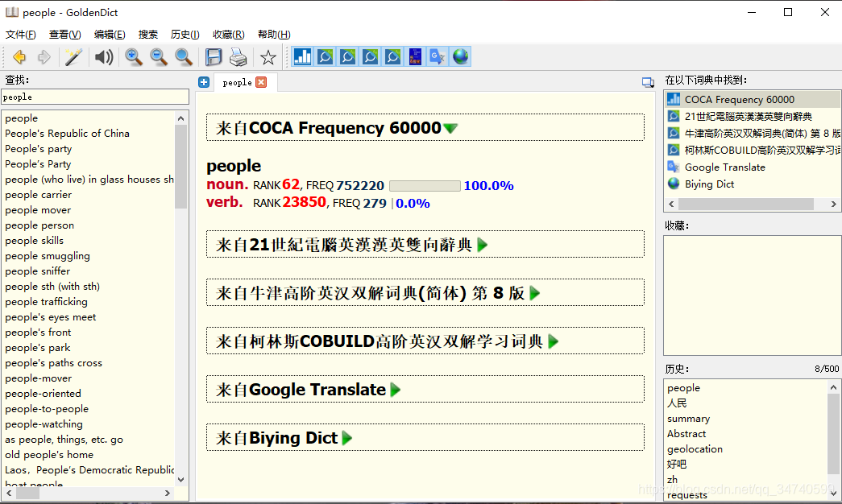Print the article with the printer icon
The height and width of the screenshot is (504, 842).
click(238, 57)
